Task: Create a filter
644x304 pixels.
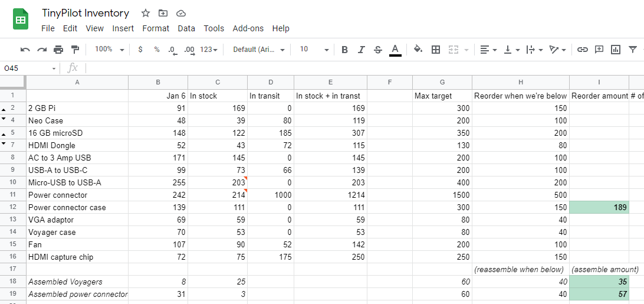Action: 632,50
